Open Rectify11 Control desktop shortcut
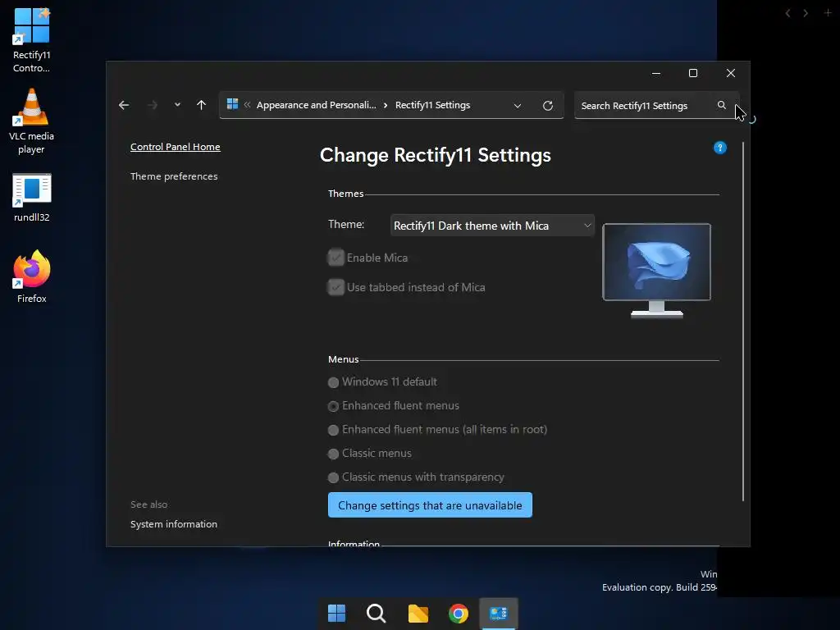The image size is (840, 630). [x=32, y=41]
